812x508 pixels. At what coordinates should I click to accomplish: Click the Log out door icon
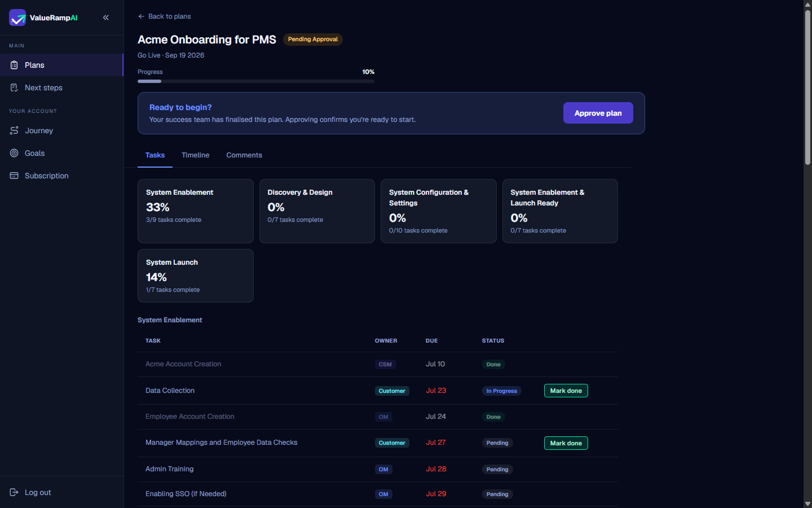(x=14, y=492)
